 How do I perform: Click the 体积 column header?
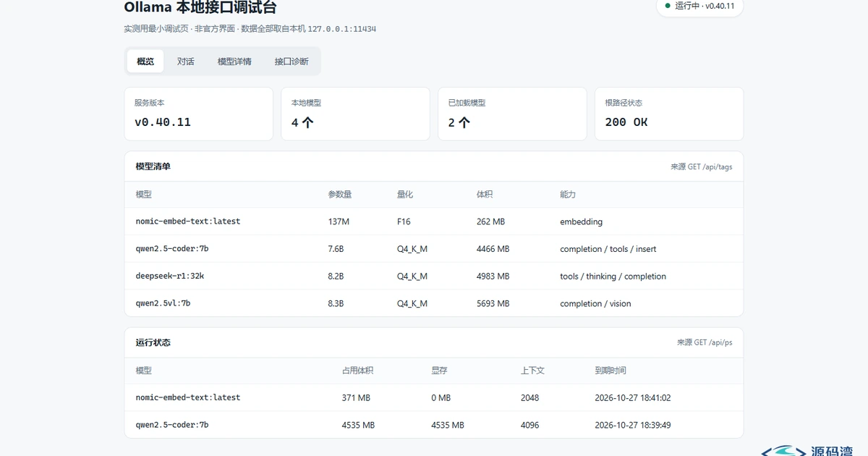point(485,195)
